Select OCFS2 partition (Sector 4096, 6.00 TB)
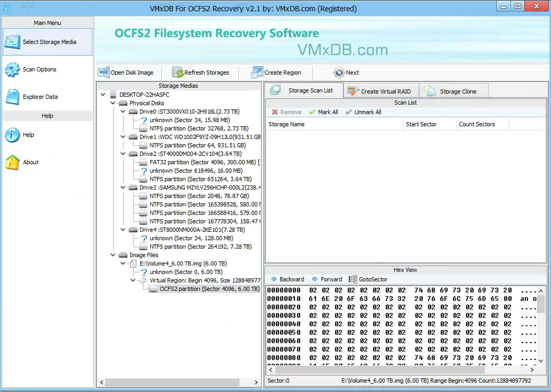The image size is (551, 392). point(210,289)
